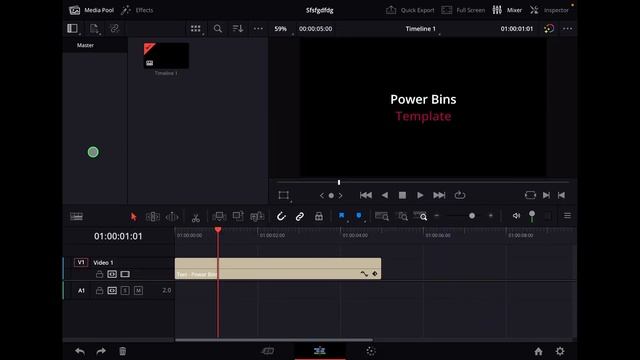Add a blue flag to clip
This screenshot has height=360, width=640.
pyautogui.click(x=342, y=216)
